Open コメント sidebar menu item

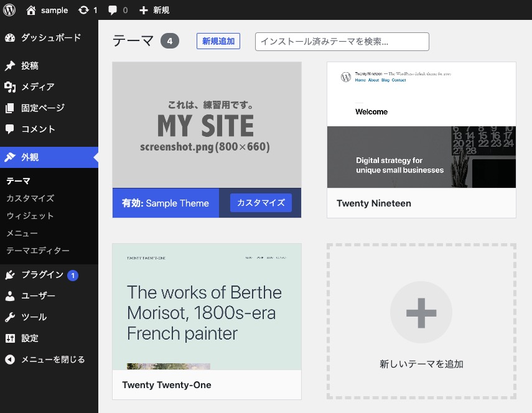[49, 129]
